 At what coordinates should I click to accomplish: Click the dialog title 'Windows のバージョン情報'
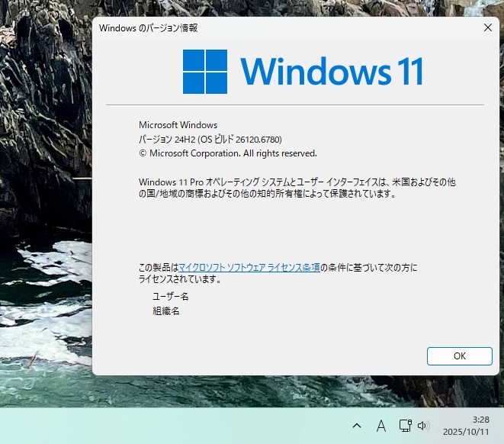click(148, 28)
